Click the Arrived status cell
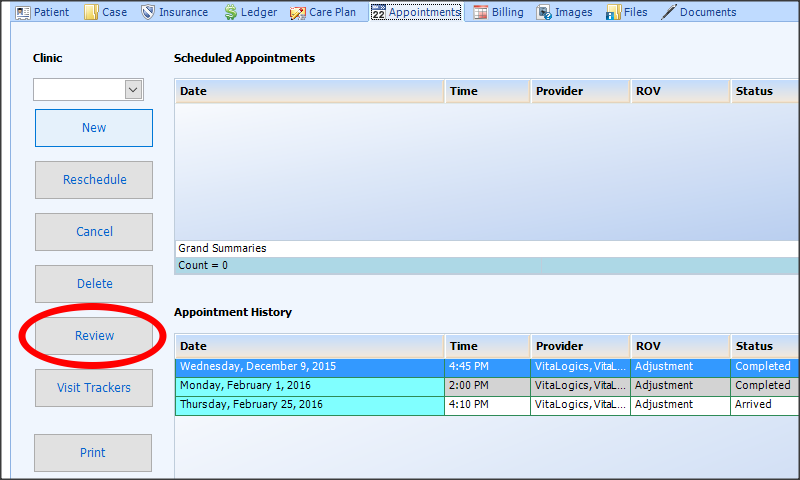This screenshot has width=800, height=480. [765, 405]
